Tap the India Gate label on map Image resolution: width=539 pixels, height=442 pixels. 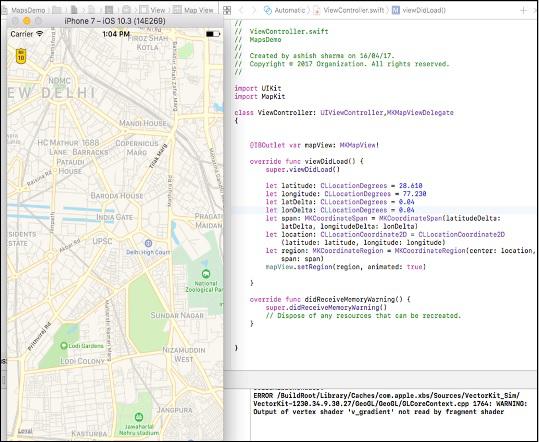coord(114,217)
